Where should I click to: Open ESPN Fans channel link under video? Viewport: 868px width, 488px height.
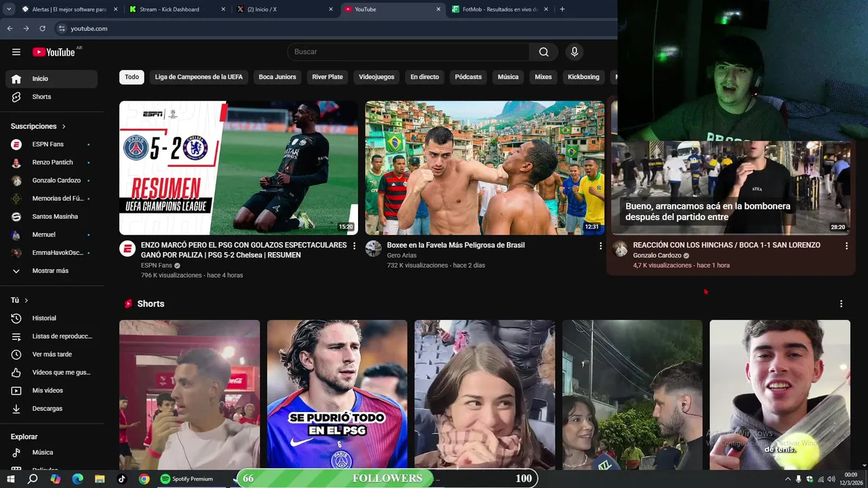pyautogui.click(x=157, y=266)
